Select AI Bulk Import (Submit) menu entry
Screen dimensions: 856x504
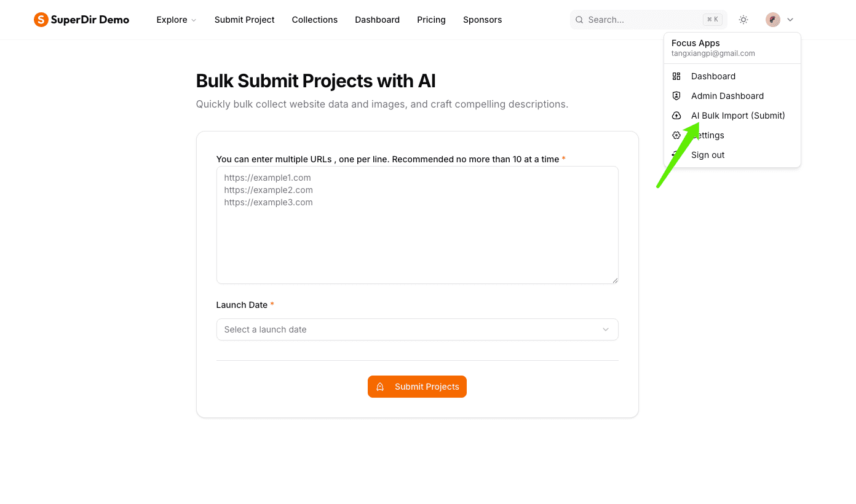point(732,116)
